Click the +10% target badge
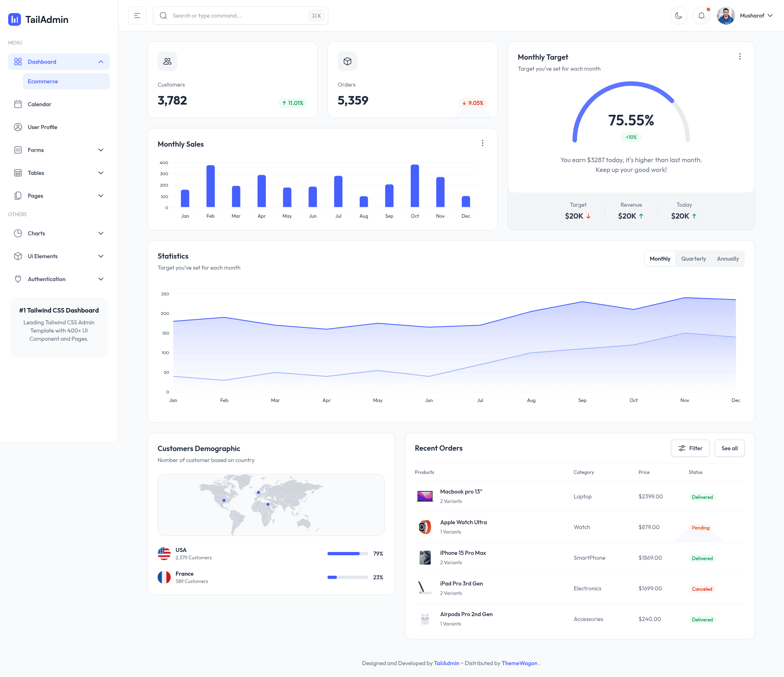This screenshot has width=784, height=677. (x=631, y=137)
